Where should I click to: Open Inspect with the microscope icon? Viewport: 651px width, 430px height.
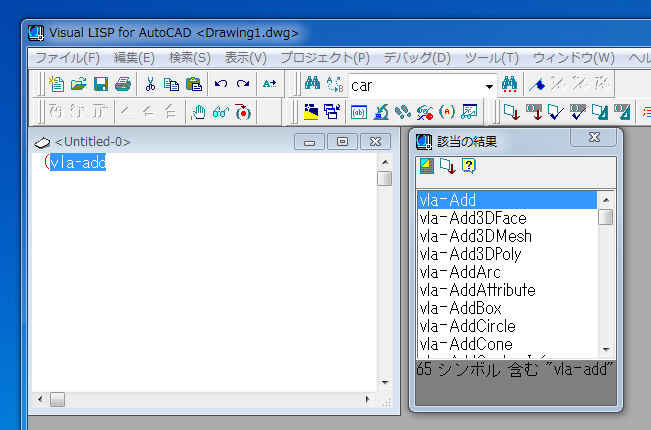(x=381, y=112)
